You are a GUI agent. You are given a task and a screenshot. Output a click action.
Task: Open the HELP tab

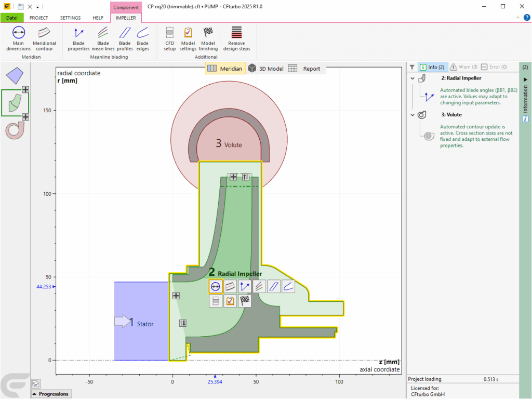[x=98, y=18]
